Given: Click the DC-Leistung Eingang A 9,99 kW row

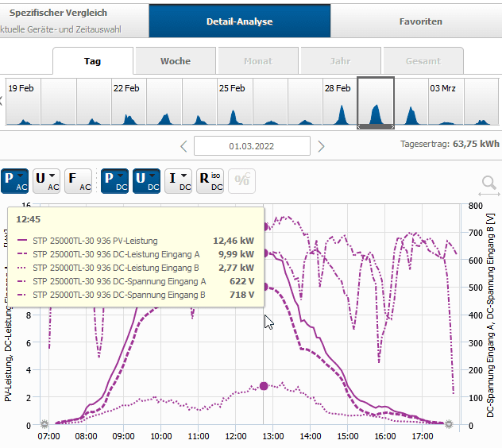Looking at the screenshot, I should point(136,254).
